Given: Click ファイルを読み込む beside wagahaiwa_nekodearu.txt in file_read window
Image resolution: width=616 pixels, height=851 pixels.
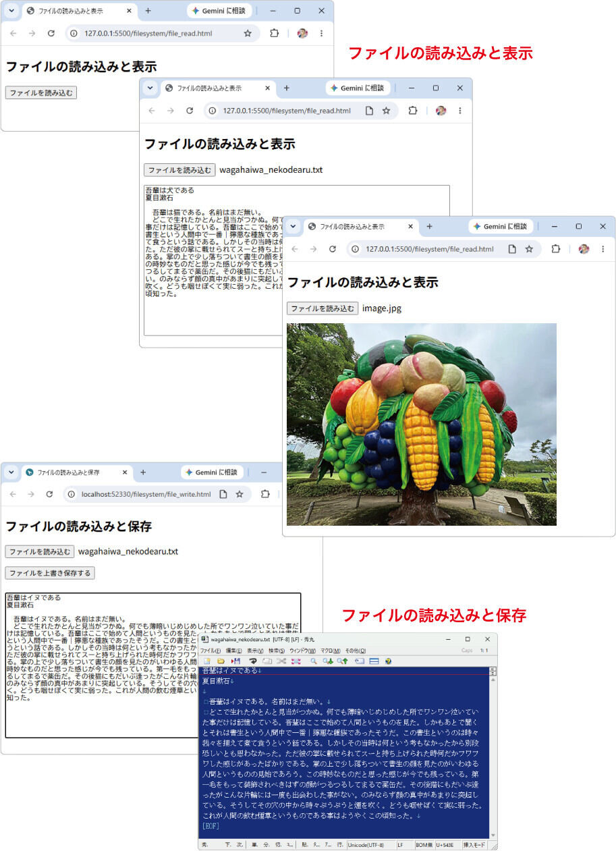Looking at the screenshot, I should pyautogui.click(x=179, y=170).
